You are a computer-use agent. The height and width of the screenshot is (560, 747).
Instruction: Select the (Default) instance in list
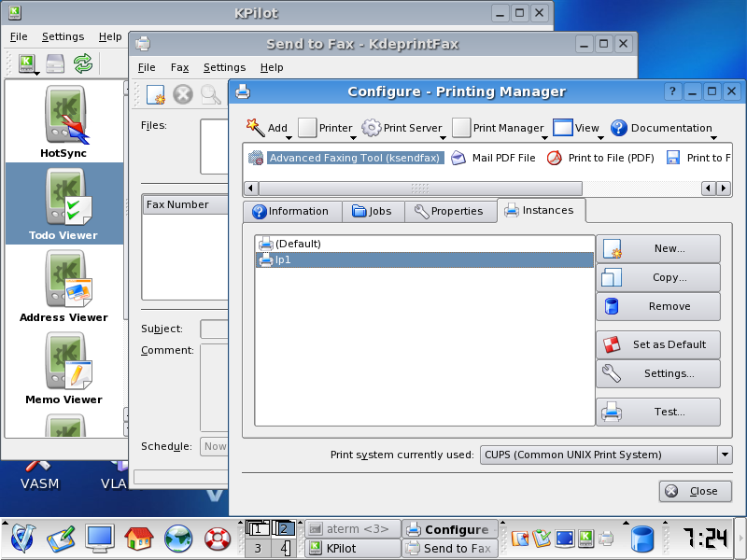[299, 244]
